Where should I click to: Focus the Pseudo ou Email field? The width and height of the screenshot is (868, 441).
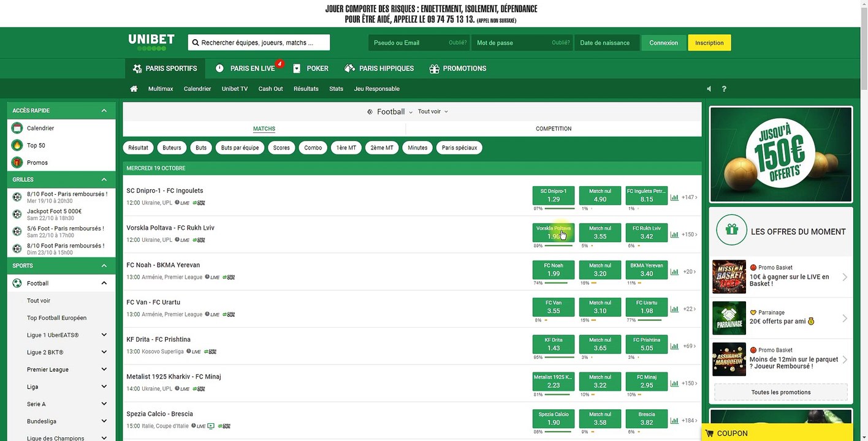pyautogui.click(x=419, y=43)
